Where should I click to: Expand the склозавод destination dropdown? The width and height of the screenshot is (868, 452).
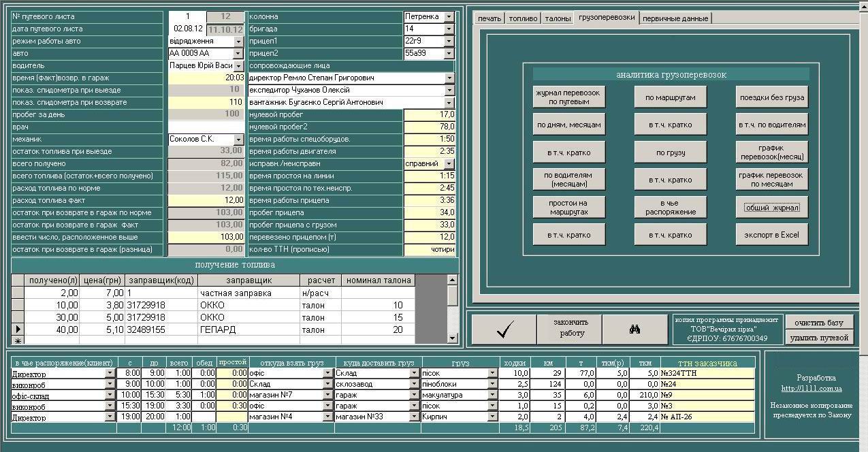415,384
